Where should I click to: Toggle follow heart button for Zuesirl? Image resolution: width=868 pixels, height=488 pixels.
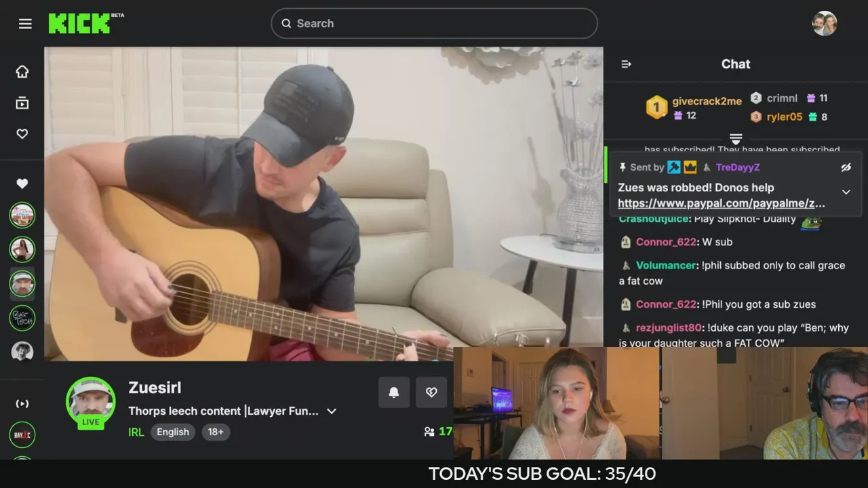click(431, 392)
